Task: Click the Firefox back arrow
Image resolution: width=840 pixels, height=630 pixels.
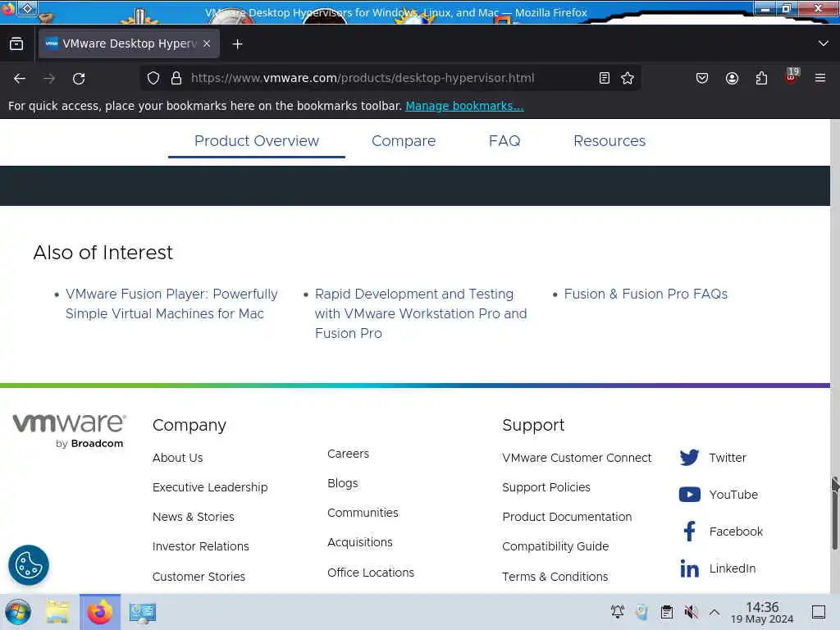Action: pyautogui.click(x=20, y=79)
